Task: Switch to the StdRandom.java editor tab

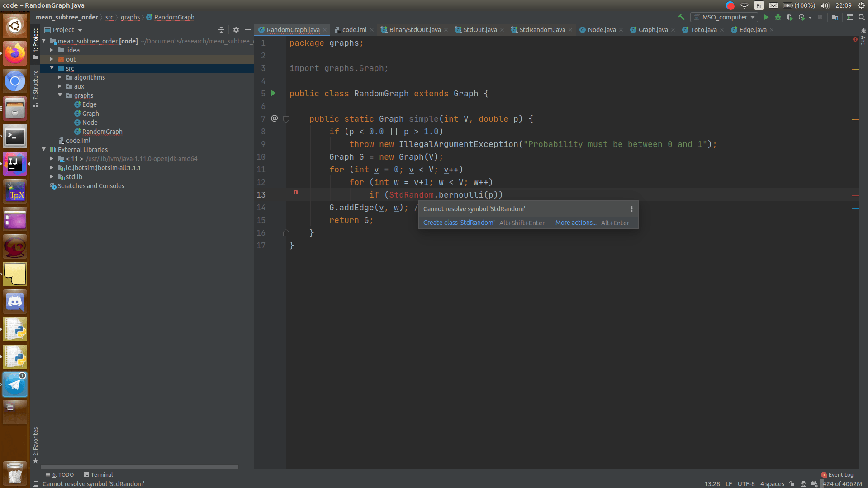Action: pyautogui.click(x=542, y=30)
